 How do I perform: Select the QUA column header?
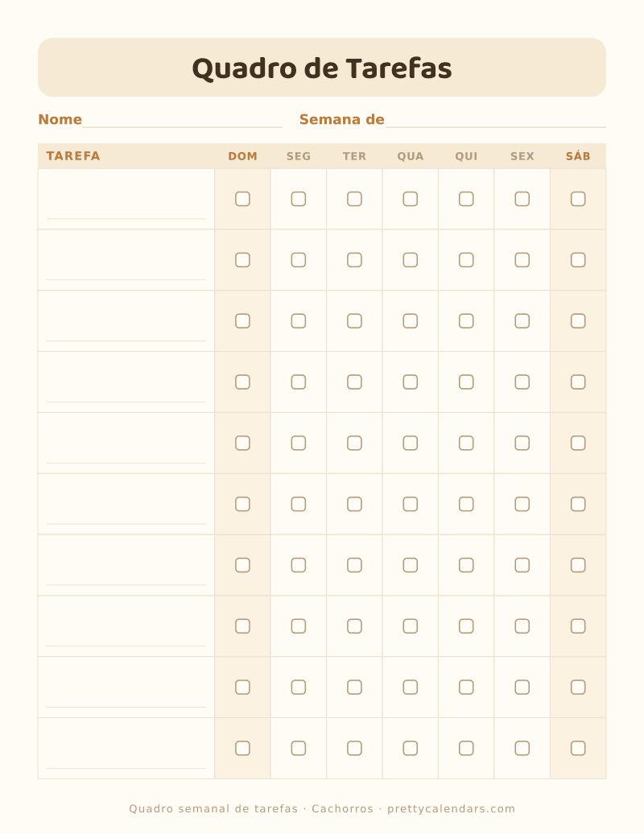tap(410, 156)
